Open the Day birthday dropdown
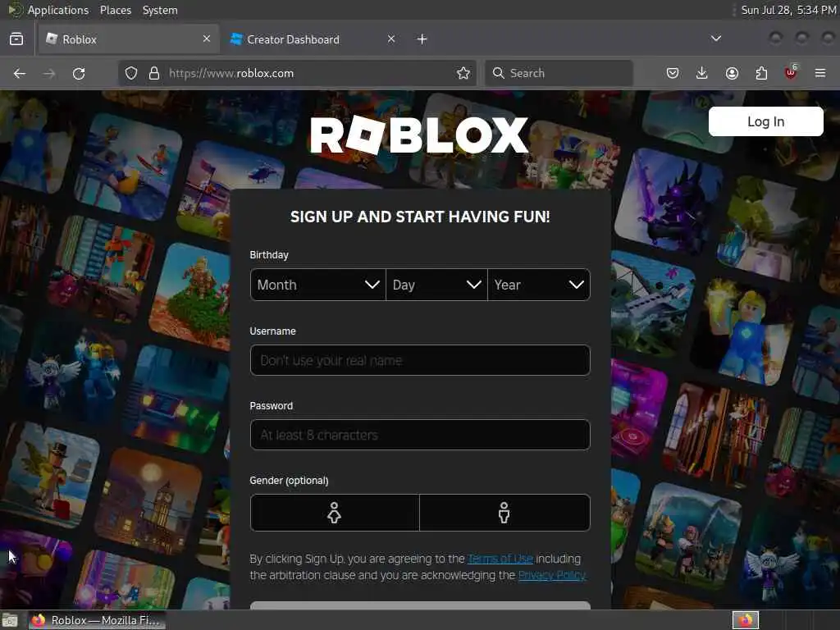The height and width of the screenshot is (630, 840). point(436,285)
